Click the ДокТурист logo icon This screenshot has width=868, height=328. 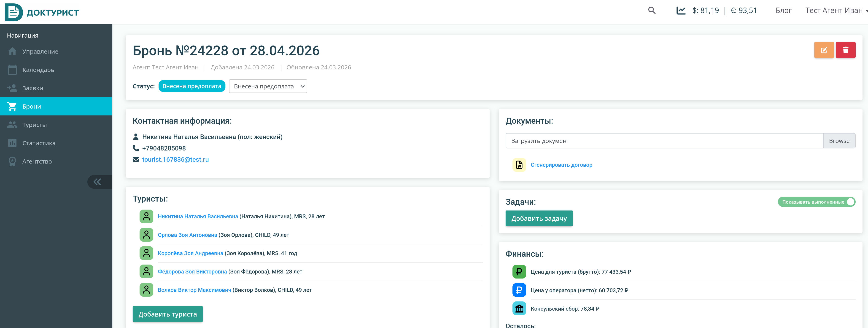pos(14,12)
